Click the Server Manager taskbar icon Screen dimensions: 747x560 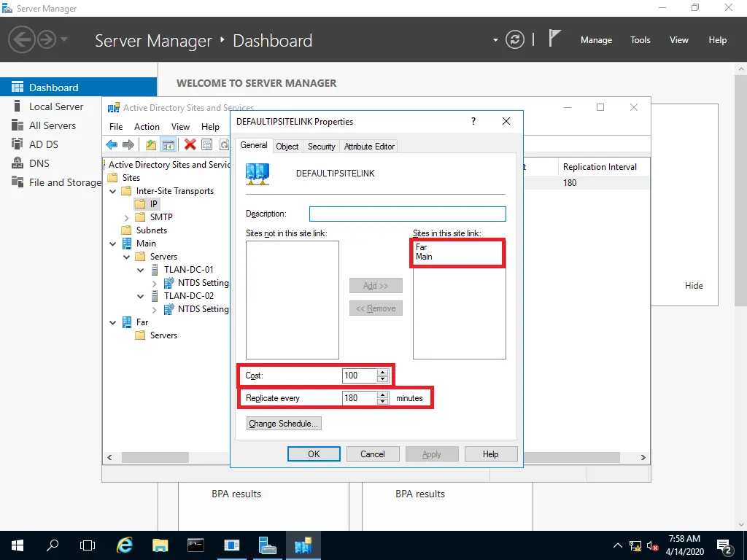click(267, 545)
